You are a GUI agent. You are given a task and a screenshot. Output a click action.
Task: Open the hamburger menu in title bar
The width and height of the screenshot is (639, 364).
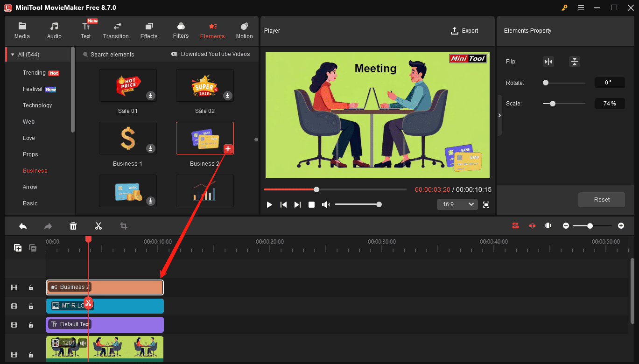[x=581, y=7]
